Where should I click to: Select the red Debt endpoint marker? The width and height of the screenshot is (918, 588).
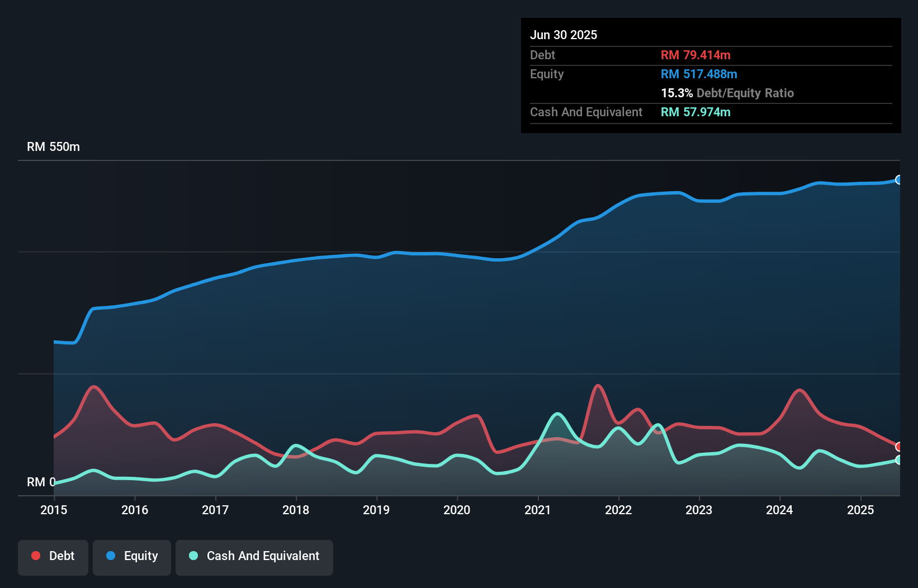898,447
